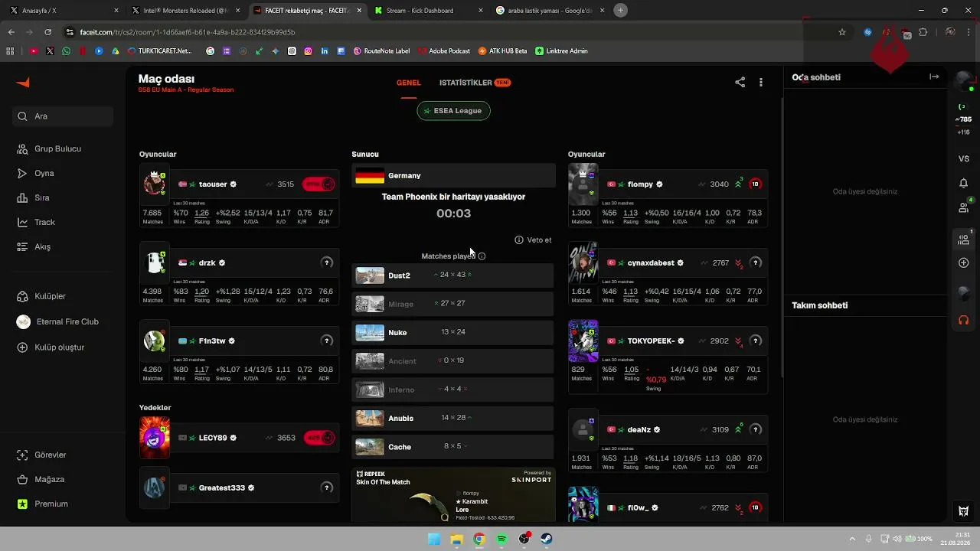Bookmark this page with the star icon
Viewport: 980px width, 551px height.
(842, 32)
